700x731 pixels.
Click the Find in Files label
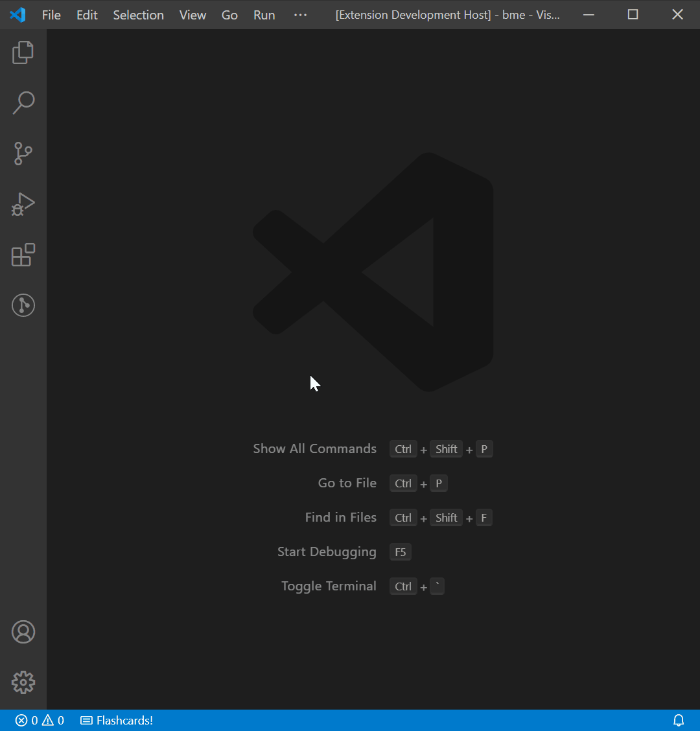click(340, 518)
